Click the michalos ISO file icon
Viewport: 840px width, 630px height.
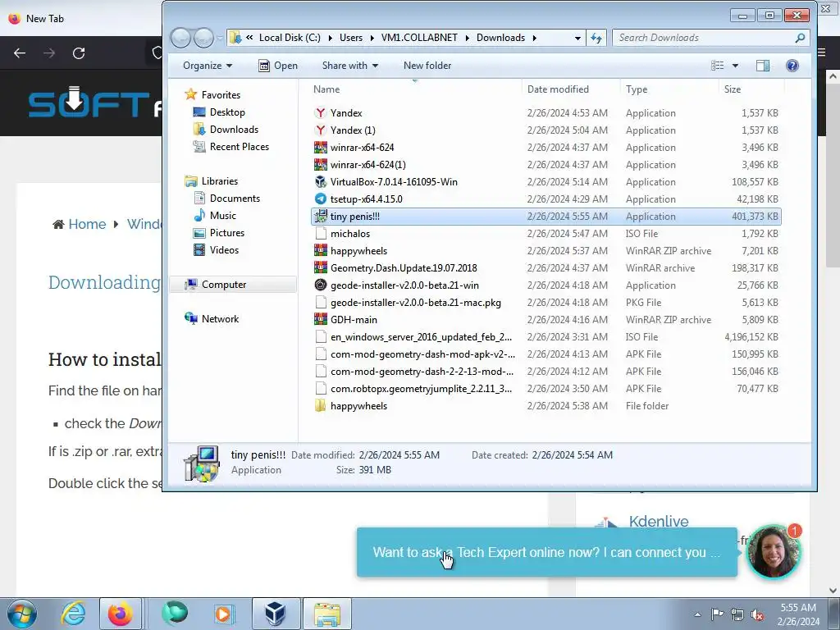pyautogui.click(x=321, y=234)
